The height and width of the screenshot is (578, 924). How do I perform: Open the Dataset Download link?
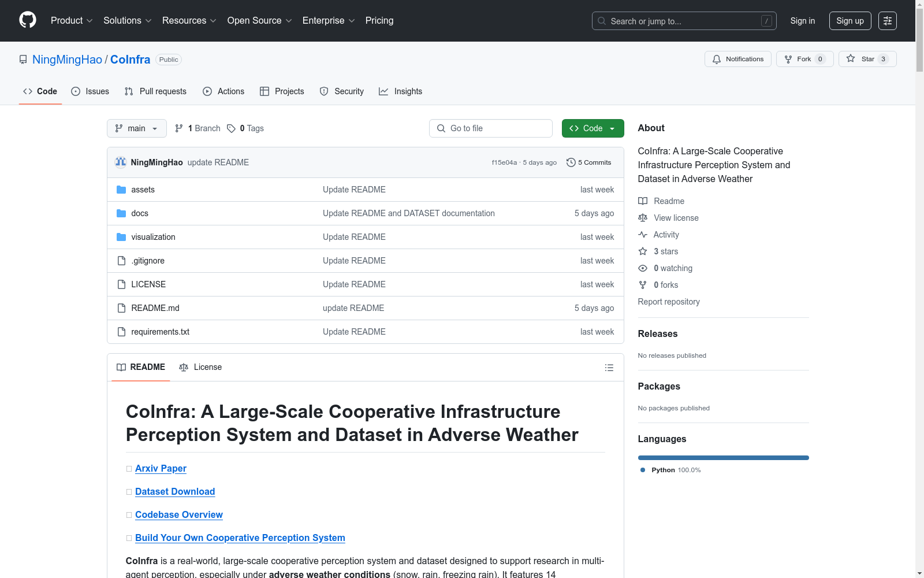click(175, 491)
